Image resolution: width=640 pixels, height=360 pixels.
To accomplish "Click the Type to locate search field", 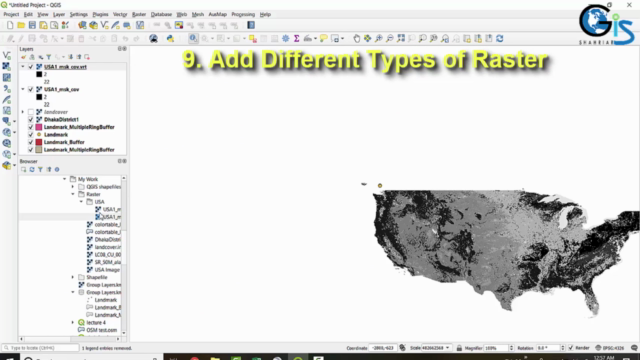I will pos(40,348).
